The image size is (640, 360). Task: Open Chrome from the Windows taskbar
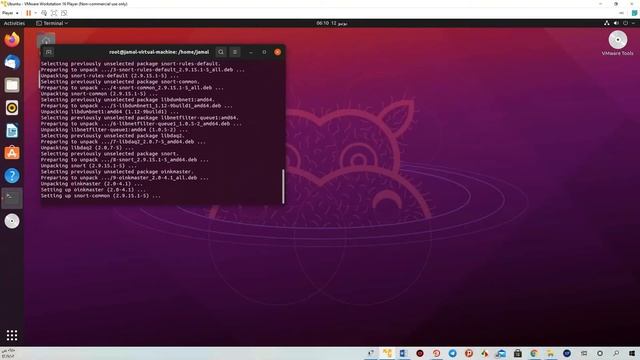[534, 353]
